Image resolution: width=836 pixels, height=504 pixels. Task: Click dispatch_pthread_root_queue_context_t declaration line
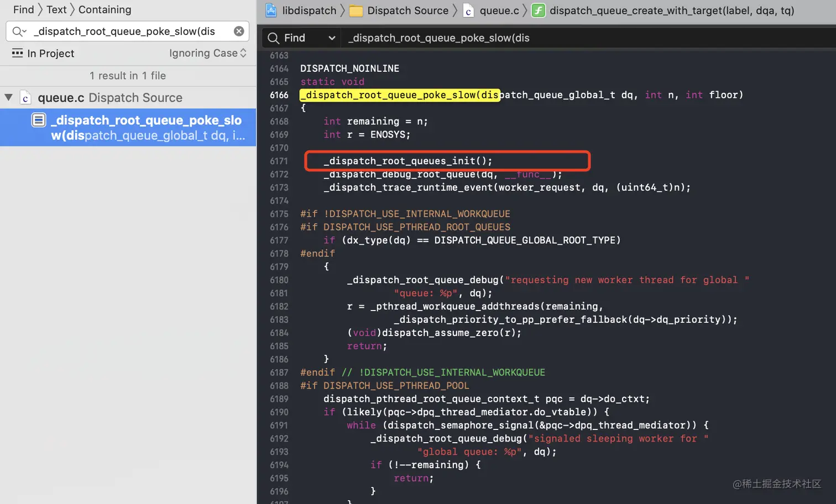point(487,399)
